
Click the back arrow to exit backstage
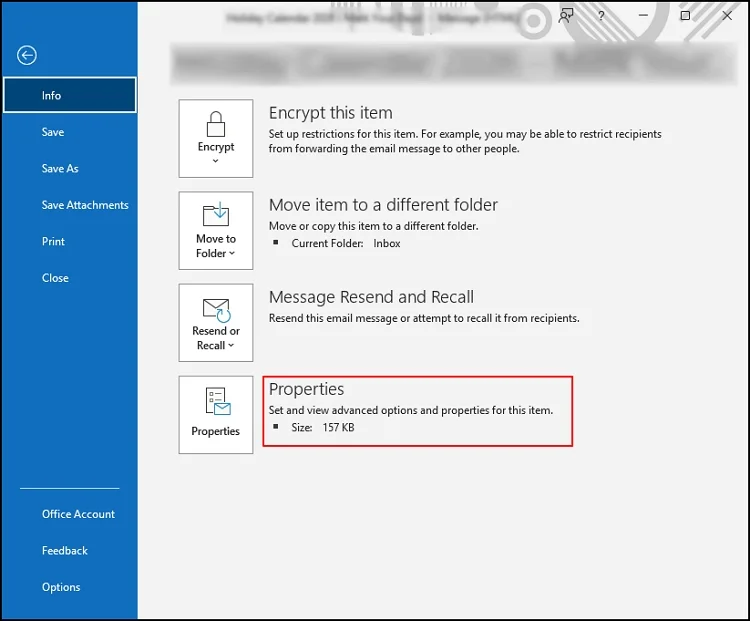pos(26,56)
